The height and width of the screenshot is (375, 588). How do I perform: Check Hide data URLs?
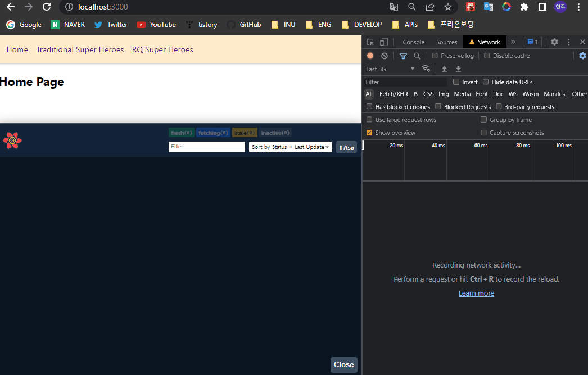click(x=486, y=82)
